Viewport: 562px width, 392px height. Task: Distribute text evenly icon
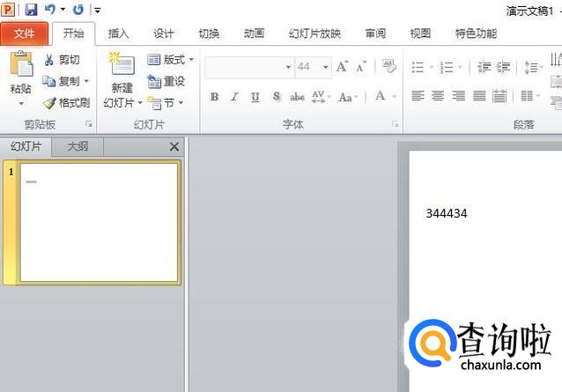tap(499, 96)
